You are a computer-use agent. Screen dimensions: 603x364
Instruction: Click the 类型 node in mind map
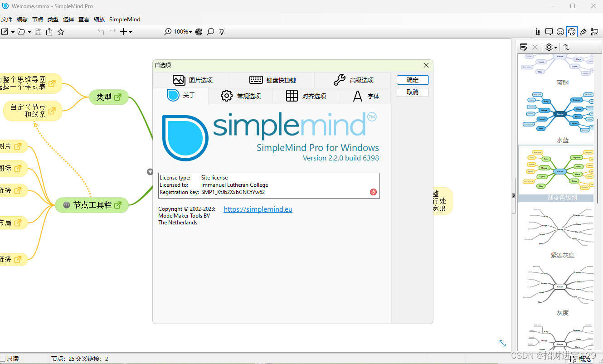(x=109, y=97)
